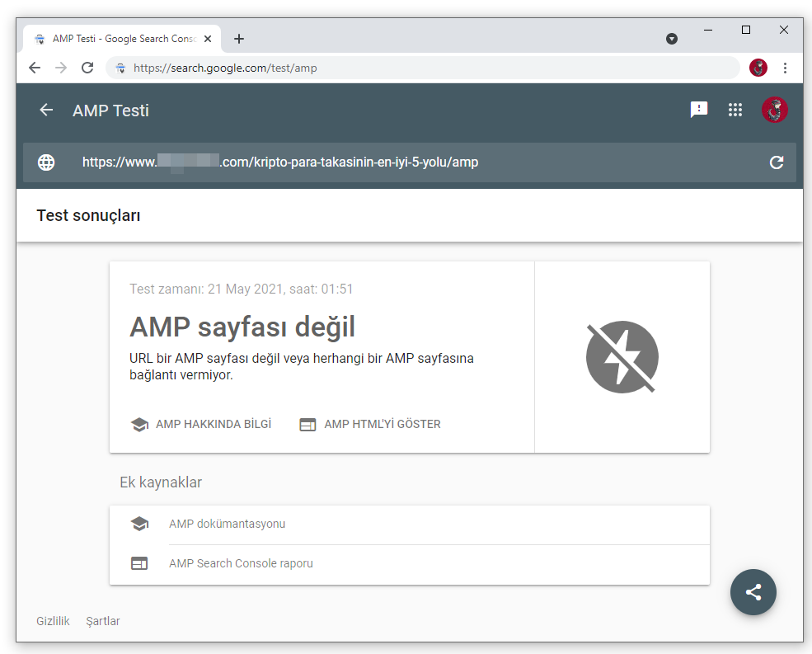The height and width of the screenshot is (654, 812).
Task: Close the AMP Testi browser tab
Action: (x=208, y=39)
